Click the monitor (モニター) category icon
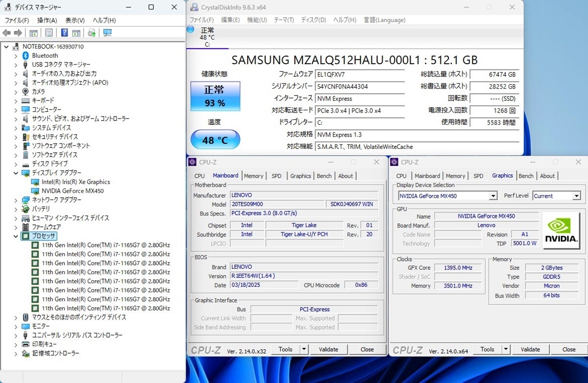588x383 pixels. (x=26, y=326)
